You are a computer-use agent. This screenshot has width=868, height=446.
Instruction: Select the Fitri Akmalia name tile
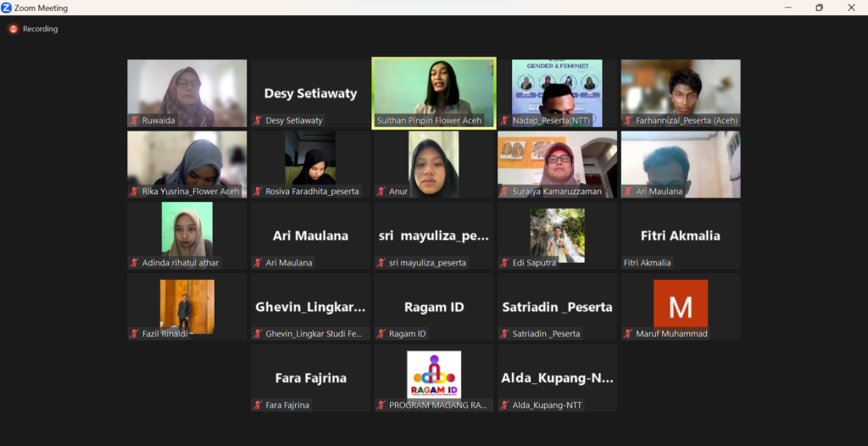[x=680, y=236]
